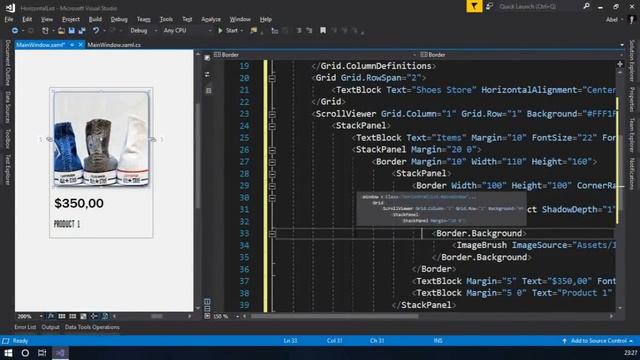Collapse the ScrollViewer element at line 23
Viewport: 640px width, 360px height.
(x=272, y=114)
